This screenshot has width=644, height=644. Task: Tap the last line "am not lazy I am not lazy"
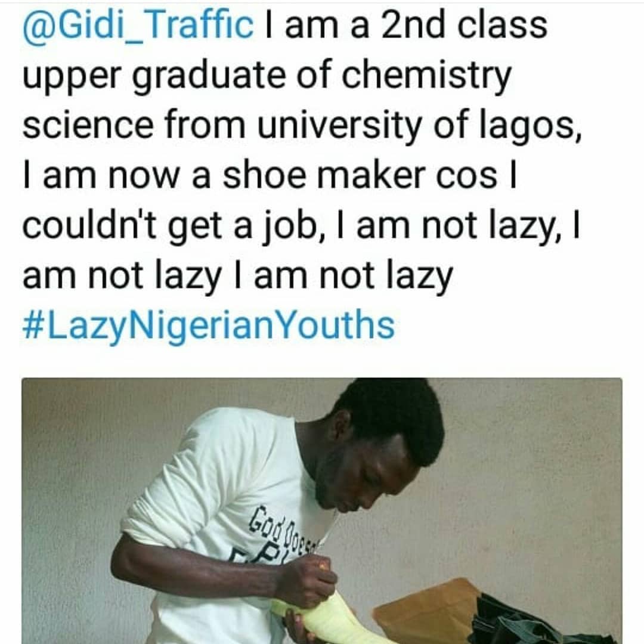pos(237,276)
